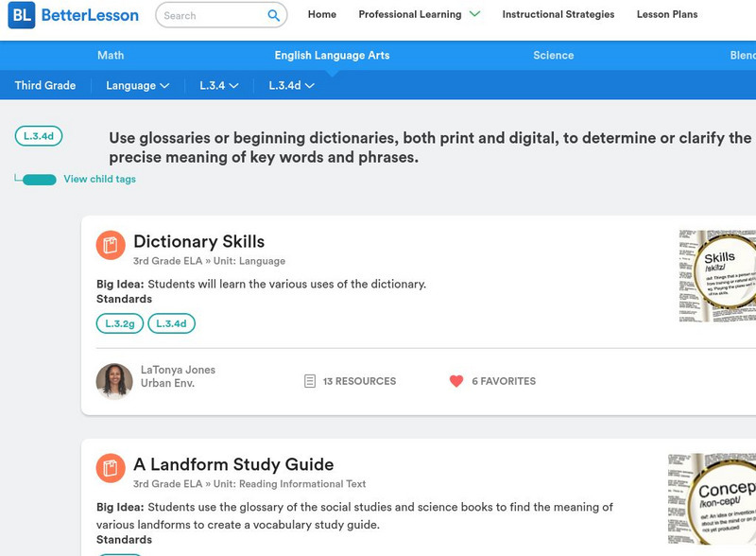Image resolution: width=756 pixels, height=556 pixels.
Task: Open the Language breadcrumb dropdown
Action: click(x=137, y=85)
